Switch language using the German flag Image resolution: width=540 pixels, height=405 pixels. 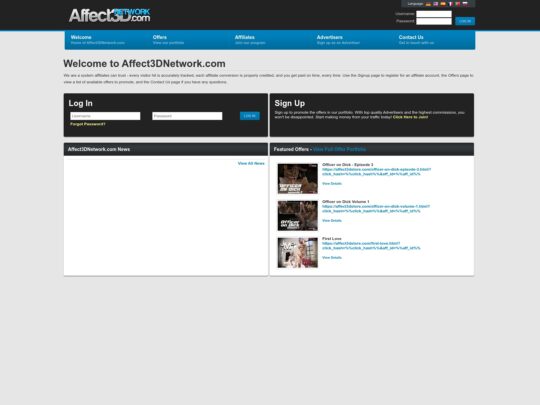(428, 4)
